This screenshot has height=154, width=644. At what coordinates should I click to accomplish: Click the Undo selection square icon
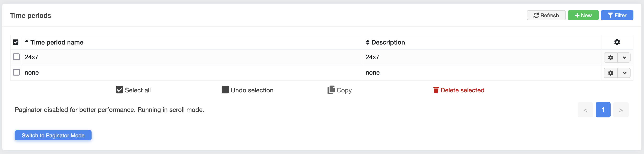click(225, 90)
